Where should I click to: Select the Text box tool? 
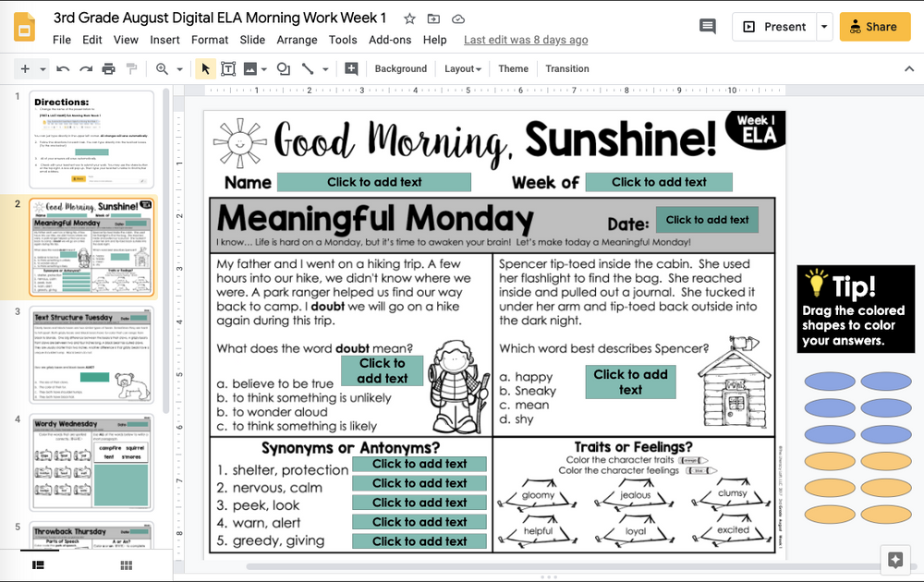228,68
